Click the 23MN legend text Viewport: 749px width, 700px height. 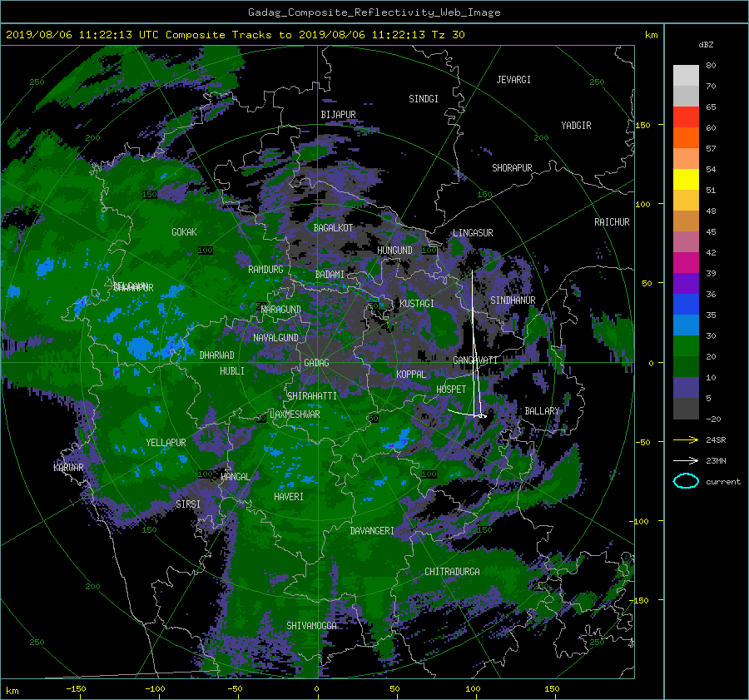[716, 460]
